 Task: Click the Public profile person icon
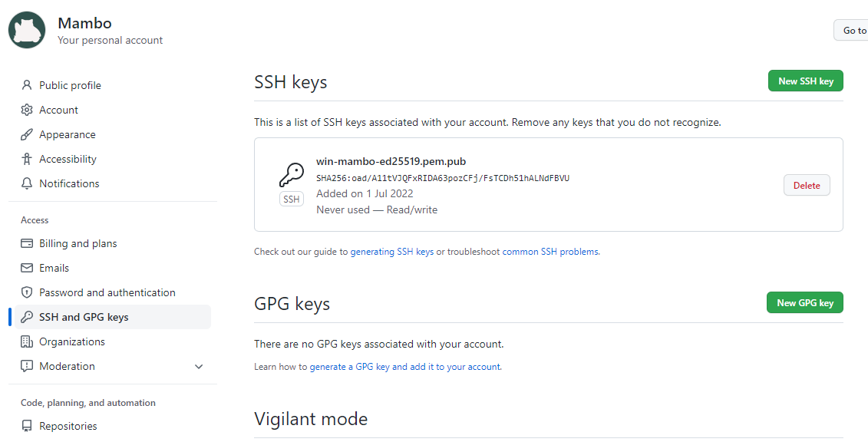27,85
